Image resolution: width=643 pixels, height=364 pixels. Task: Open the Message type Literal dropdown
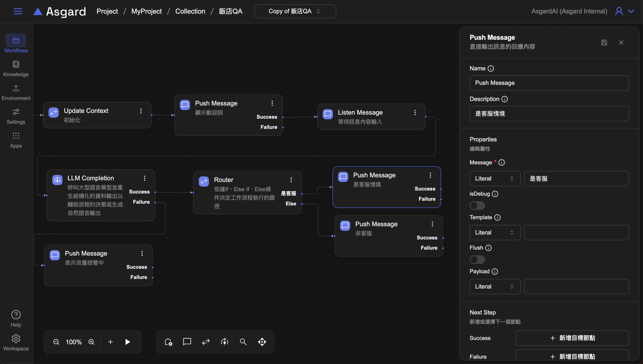(x=495, y=179)
